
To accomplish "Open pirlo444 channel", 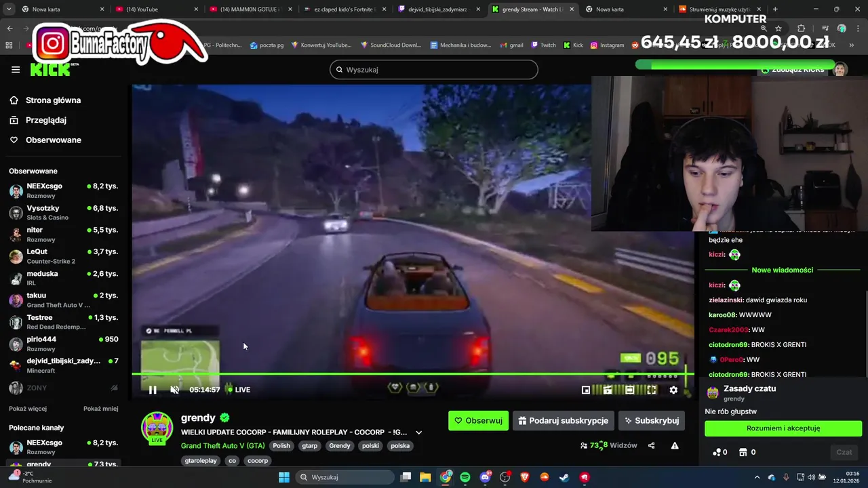I will [63, 344].
